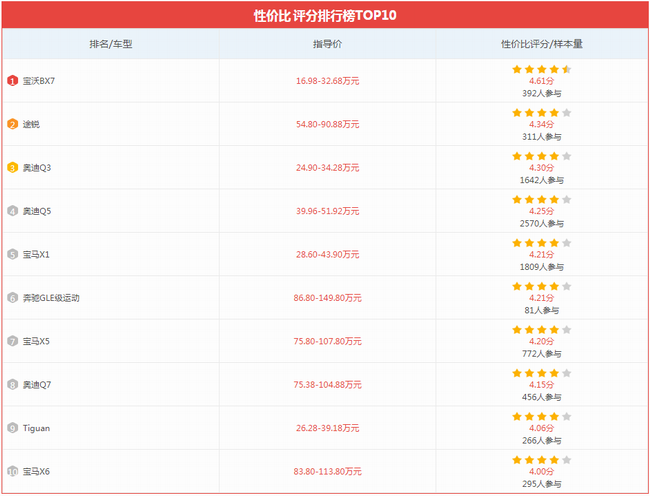Click rank 8 badge beside 奥迪Q7
650x496 pixels.
pyautogui.click(x=12, y=385)
